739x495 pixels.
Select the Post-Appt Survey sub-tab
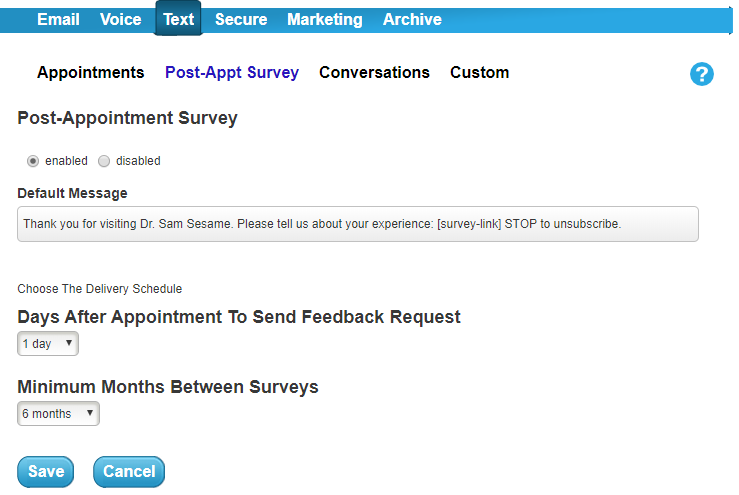(x=232, y=73)
